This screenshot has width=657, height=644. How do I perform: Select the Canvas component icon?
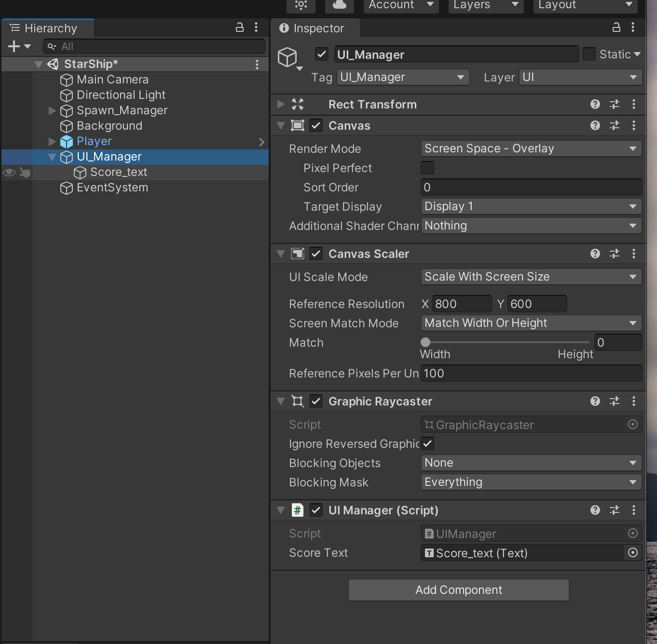(297, 125)
